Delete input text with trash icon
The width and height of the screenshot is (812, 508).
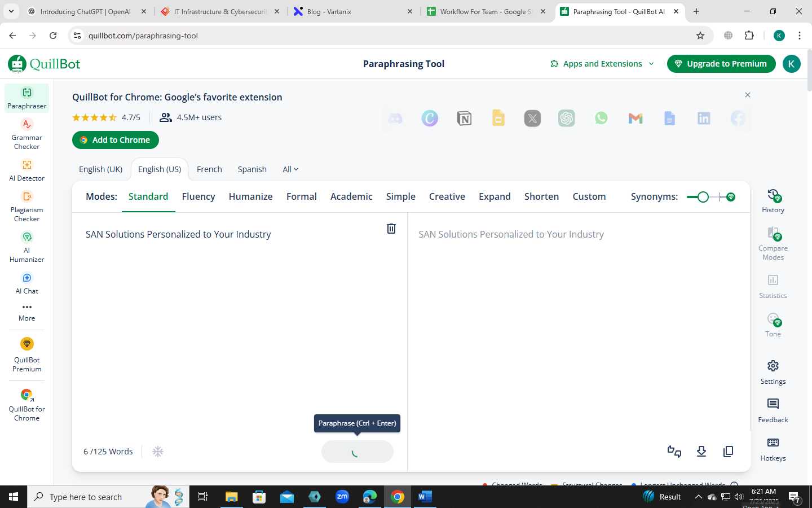[391, 229]
